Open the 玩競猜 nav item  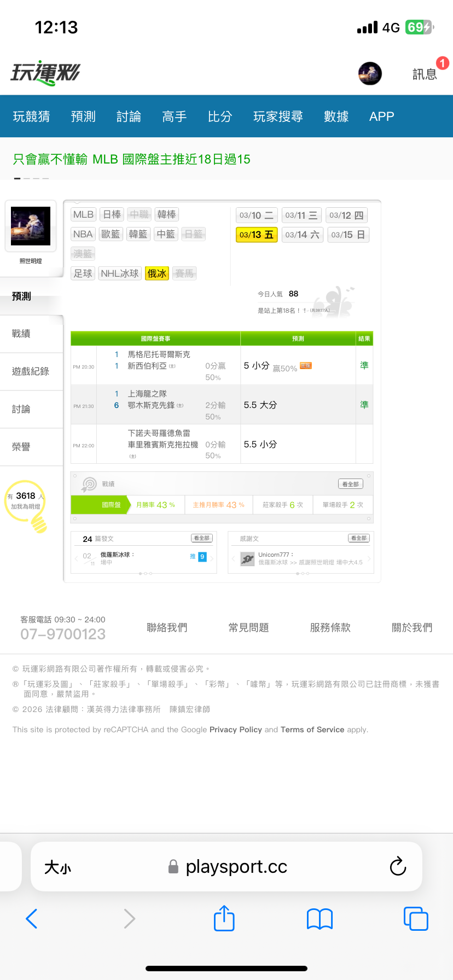click(x=31, y=116)
